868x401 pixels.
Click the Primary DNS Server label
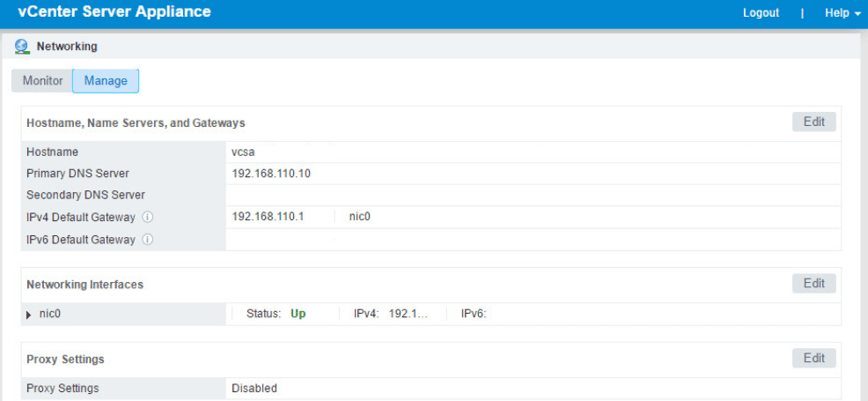77,174
